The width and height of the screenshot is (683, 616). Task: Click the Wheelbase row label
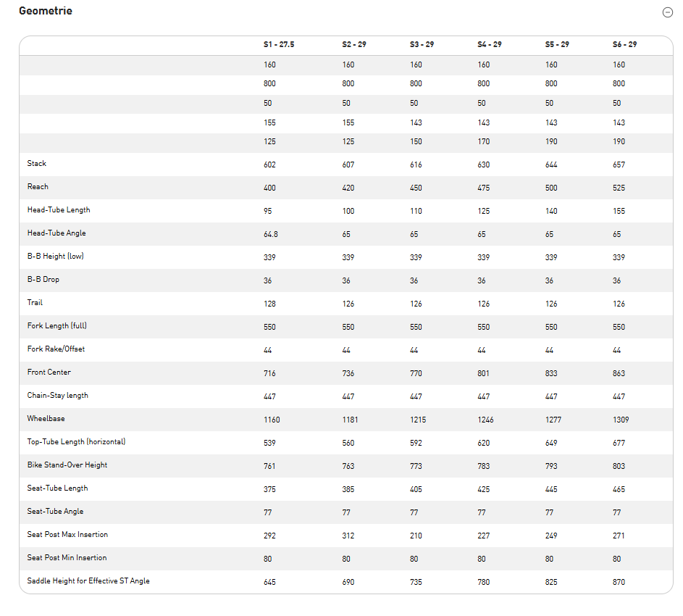tap(46, 419)
